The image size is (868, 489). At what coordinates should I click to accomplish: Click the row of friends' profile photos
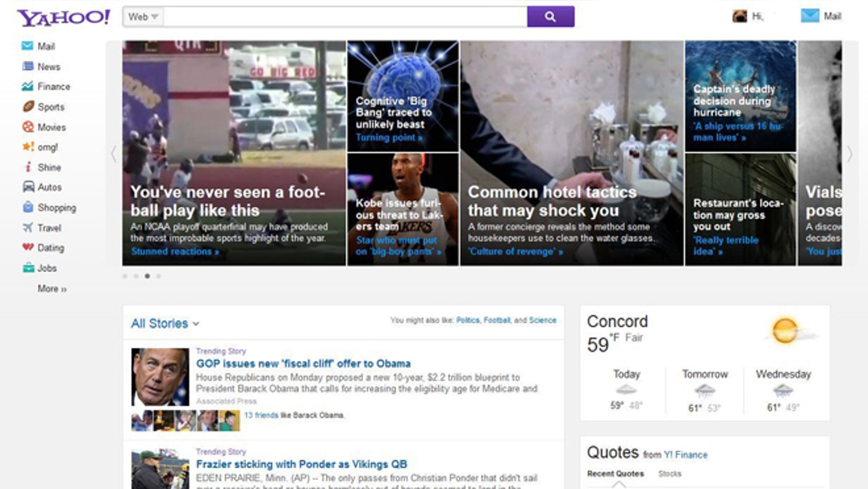(x=186, y=420)
